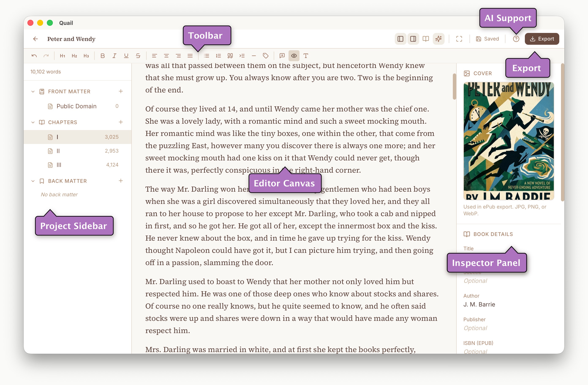Insert a bulleted list
The image size is (588, 385).
(x=207, y=56)
